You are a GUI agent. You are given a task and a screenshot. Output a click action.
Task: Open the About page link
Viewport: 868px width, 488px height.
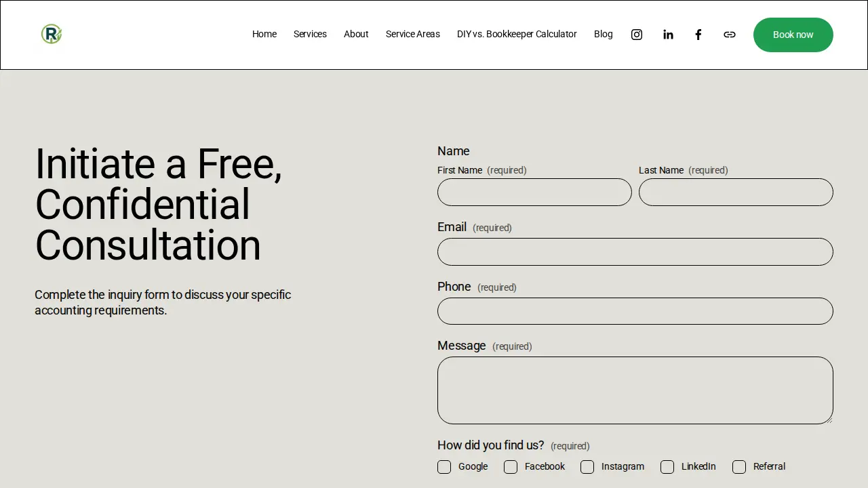click(356, 34)
